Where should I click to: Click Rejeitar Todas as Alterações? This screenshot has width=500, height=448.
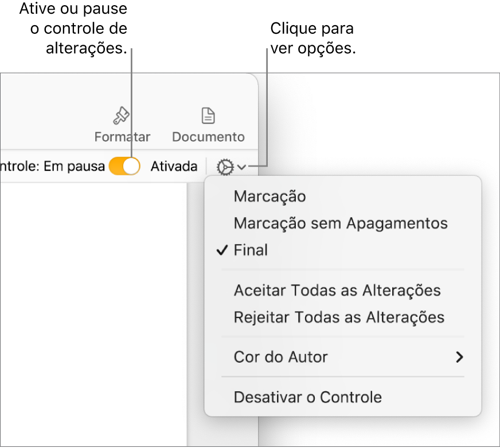pyautogui.click(x=343, y=317)
